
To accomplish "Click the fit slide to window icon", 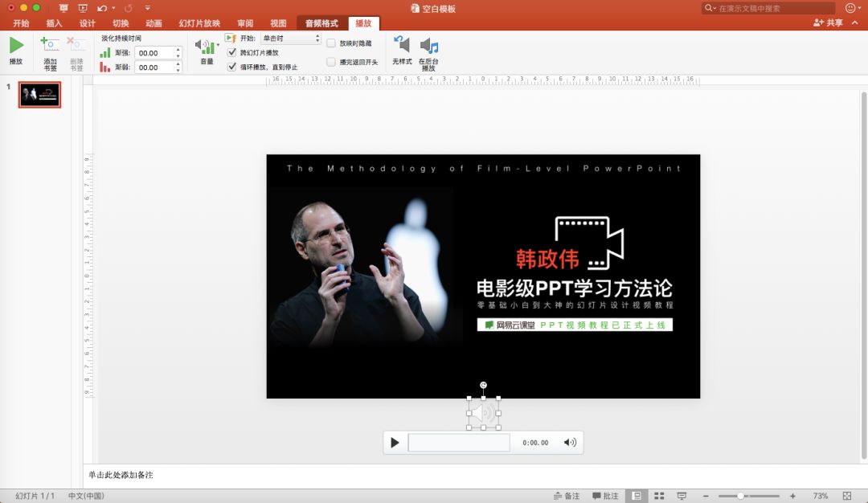I will (x=847, y=496).
